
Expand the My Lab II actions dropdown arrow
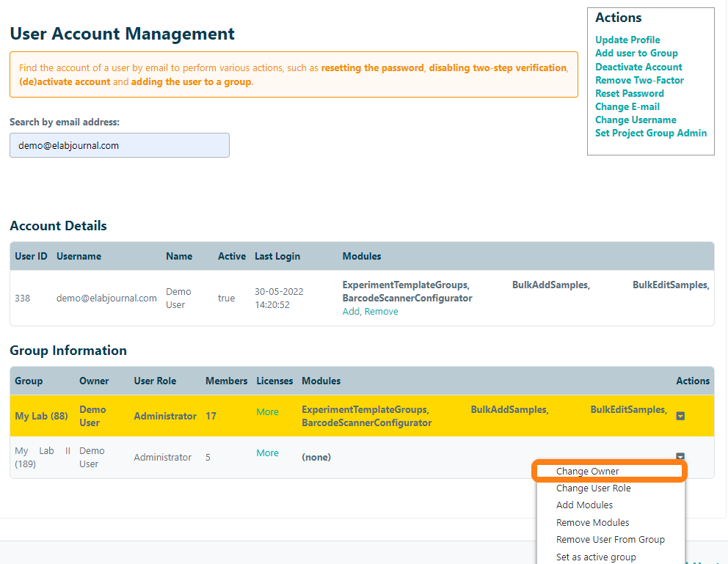(x=680, y=456)
